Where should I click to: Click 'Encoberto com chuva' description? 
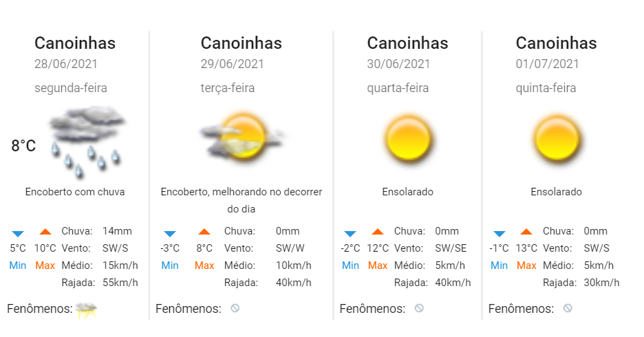[75, 192]
